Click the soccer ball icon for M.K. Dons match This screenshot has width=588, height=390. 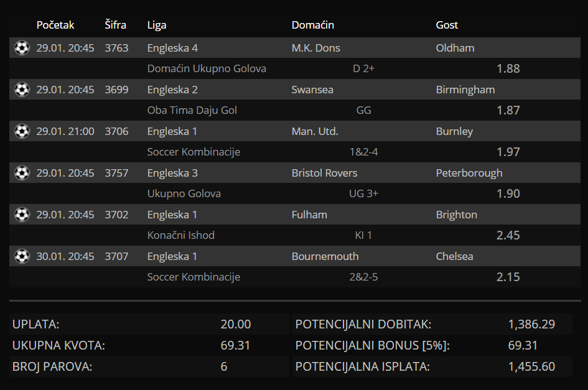click(x=22, y=48)
